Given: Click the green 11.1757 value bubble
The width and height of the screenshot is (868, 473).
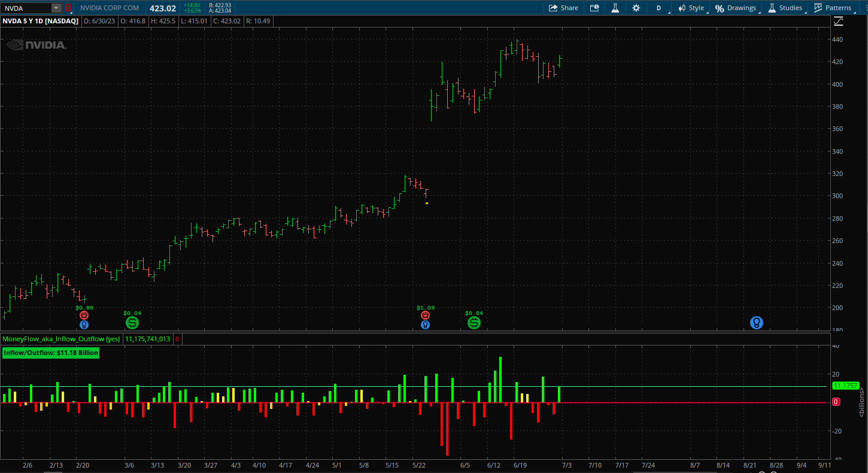Looking at the screenshot, I should [x=846, y=386].
